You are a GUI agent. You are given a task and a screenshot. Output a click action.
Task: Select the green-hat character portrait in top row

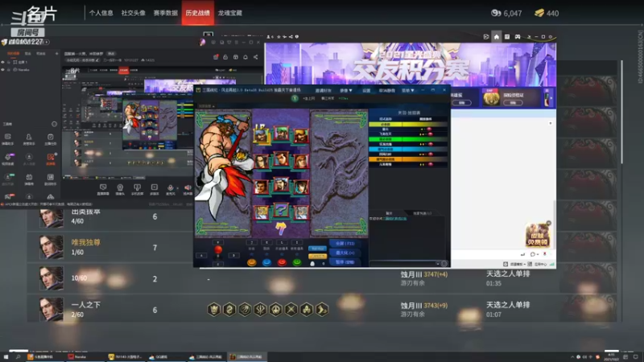pos(281,133)
